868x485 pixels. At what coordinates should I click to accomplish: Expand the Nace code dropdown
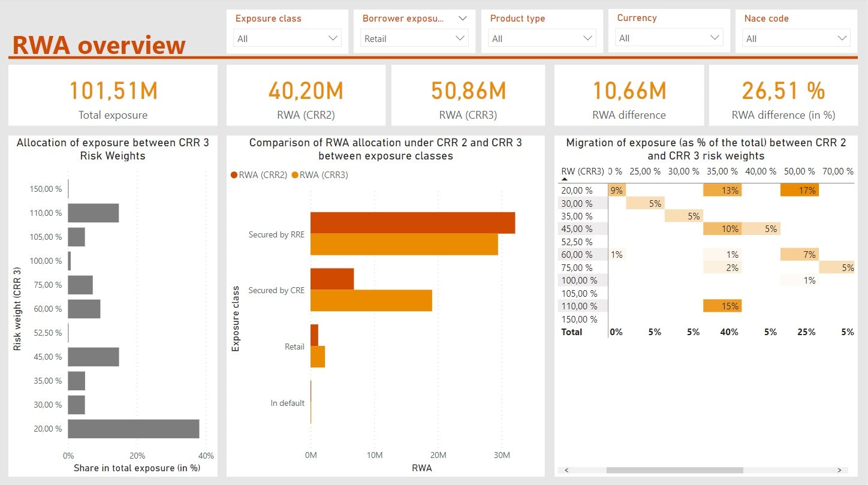797,38
